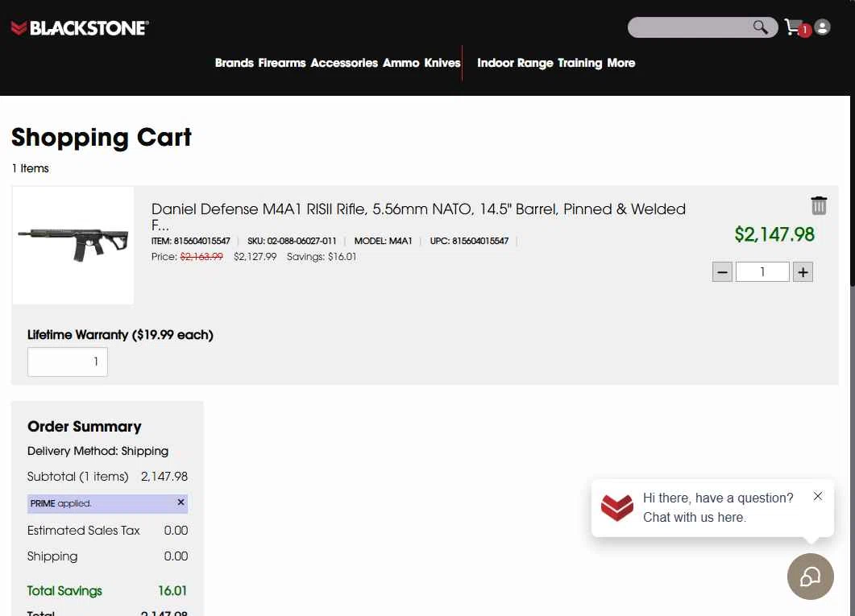Viewport: 855px width, 616px height.
Task: Decrease rifle quantity with minus button
Action: [722, 272]
